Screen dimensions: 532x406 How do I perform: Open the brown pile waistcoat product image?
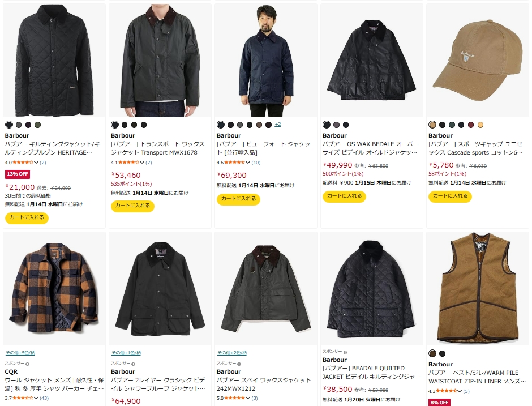point(477,288)
